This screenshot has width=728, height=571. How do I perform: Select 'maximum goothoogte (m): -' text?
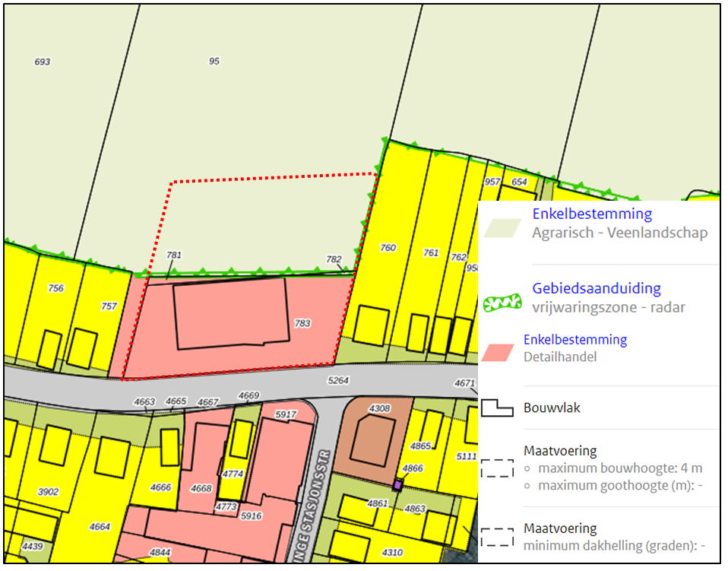[x=620, y=486]
